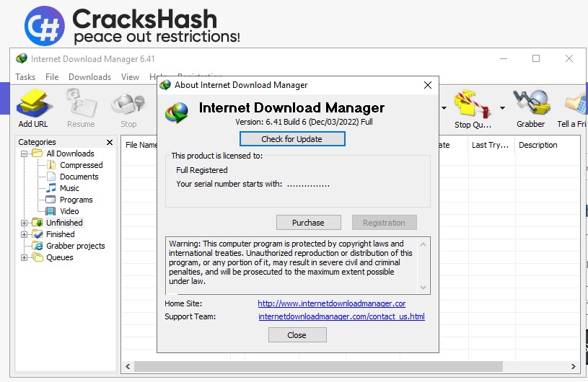Open dropdown arrow left of Stop Queue icon
Viewport: 588px width, 382px height.
click(x=444, y=108)
